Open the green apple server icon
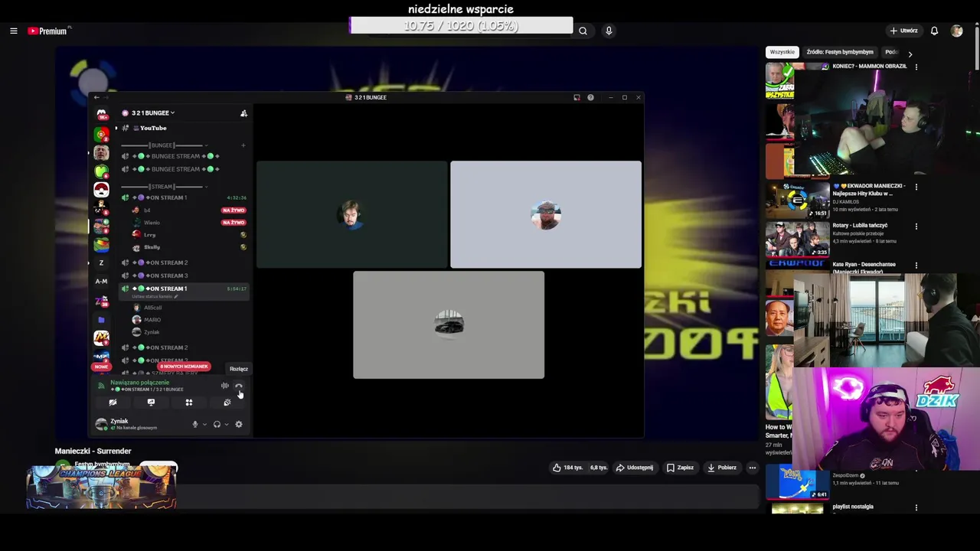The width and height of the screenshot is (980, 551). coord(101,171)
